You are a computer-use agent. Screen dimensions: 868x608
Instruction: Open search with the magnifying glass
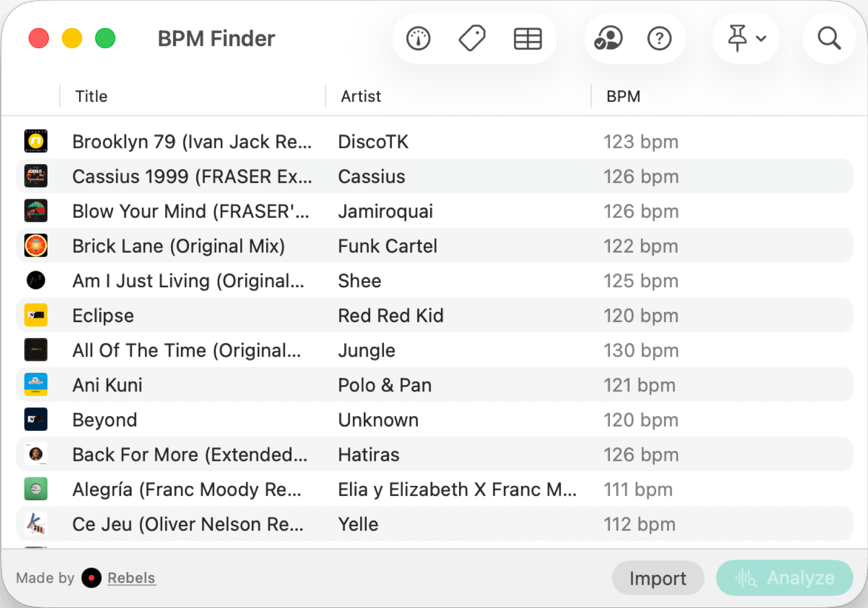pyautogui.click(x=829, y=38)
